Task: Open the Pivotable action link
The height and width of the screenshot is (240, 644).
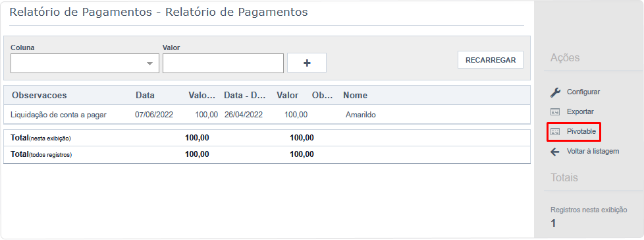Action: (581, 131)
